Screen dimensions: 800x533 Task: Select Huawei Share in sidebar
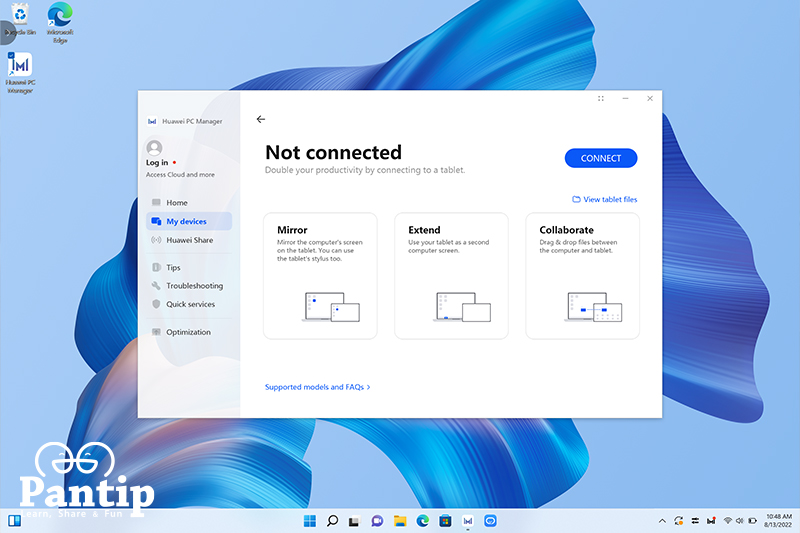(x=189, y=240)
